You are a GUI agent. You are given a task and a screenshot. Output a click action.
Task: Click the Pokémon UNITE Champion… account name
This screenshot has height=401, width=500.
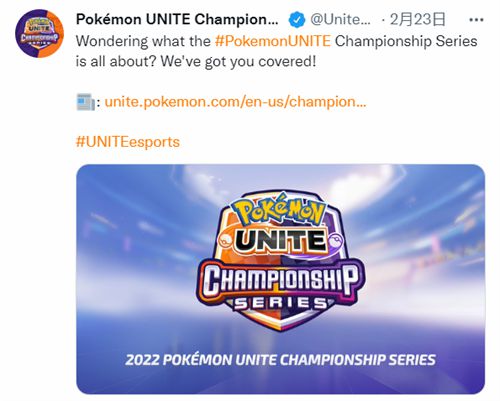click(x=177, y=20)
